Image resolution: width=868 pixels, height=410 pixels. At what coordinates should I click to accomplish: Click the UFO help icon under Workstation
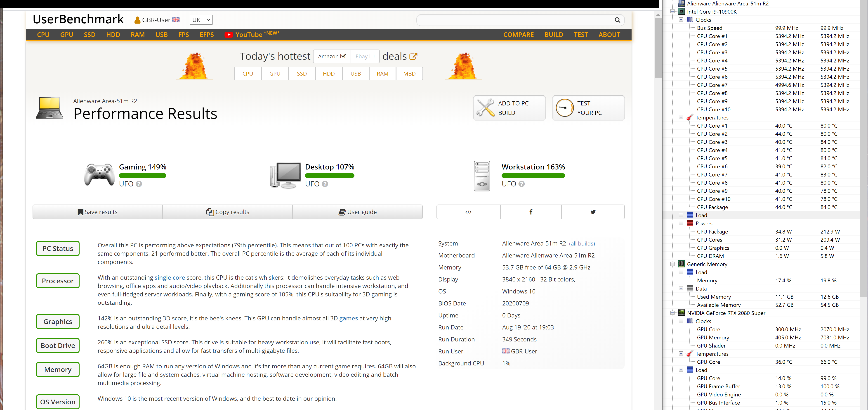click(522, 184)
